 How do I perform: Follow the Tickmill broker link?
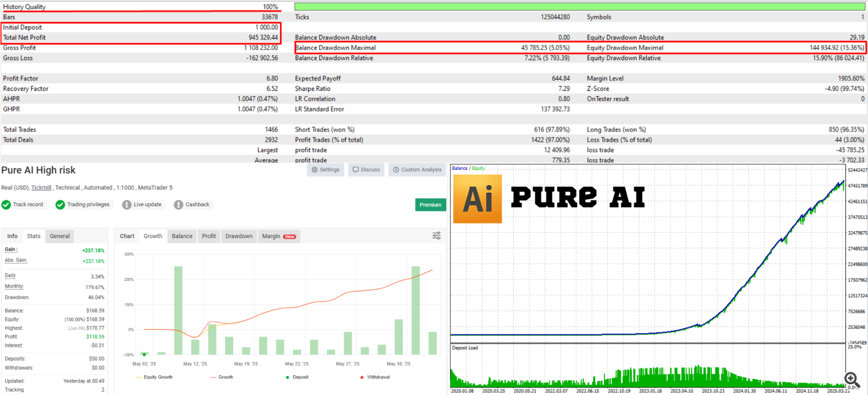(x=41, y=188)
